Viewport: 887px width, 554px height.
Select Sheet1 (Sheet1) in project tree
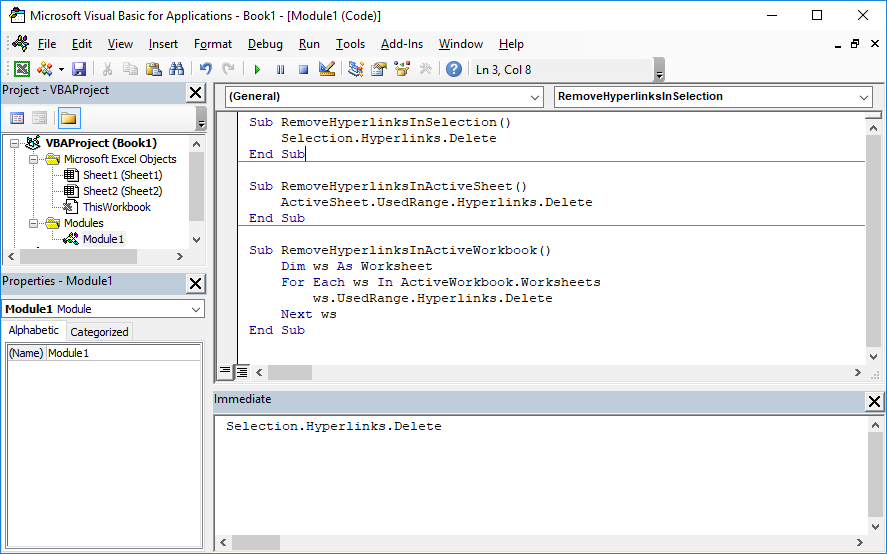(x=122, y=175)
